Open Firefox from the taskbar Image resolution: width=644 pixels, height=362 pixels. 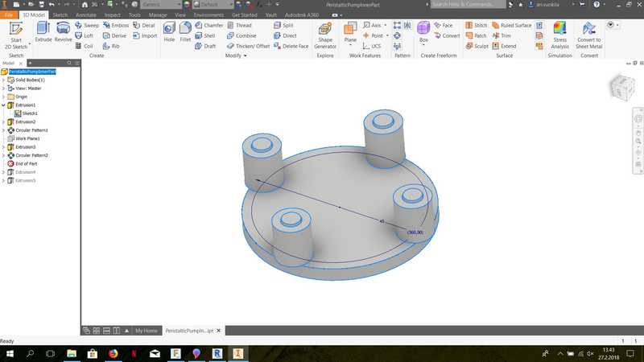click(x=114, y=353)
